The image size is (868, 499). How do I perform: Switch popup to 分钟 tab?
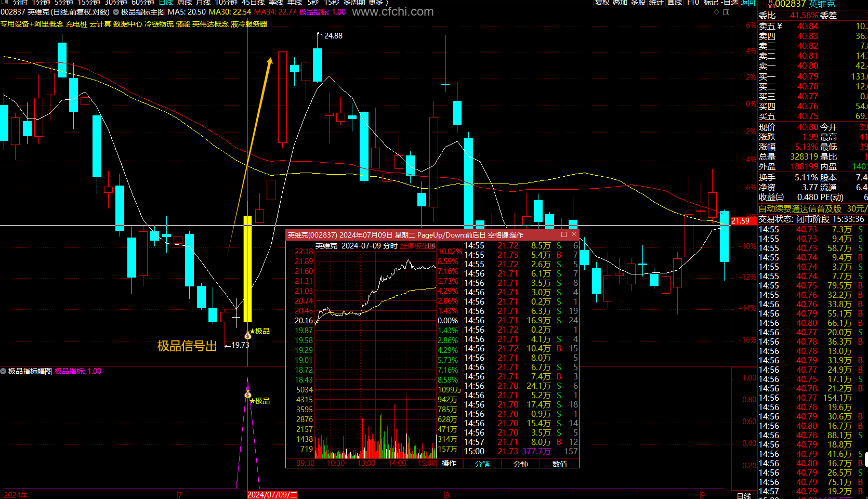point(520,464)
